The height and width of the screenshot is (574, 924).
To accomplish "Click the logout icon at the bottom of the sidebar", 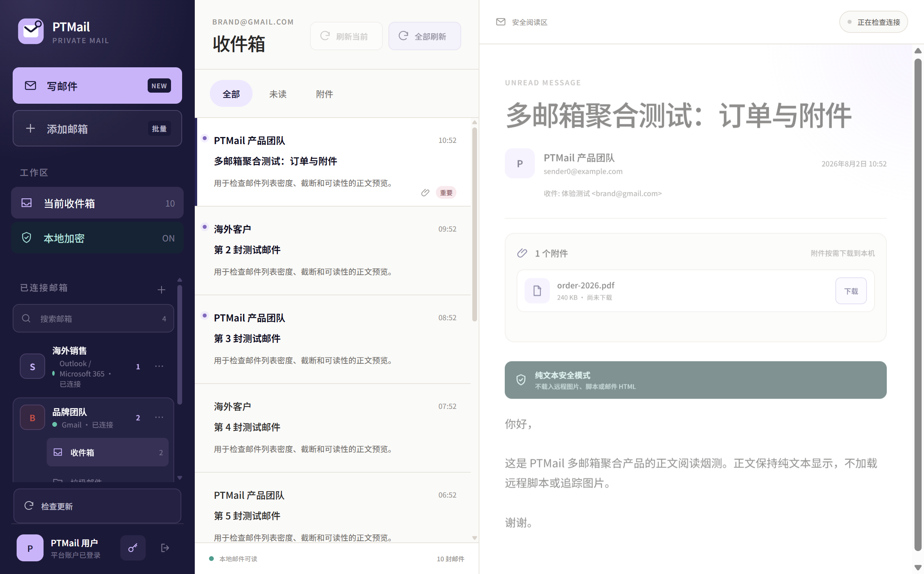I will click(x=165, y=548).
